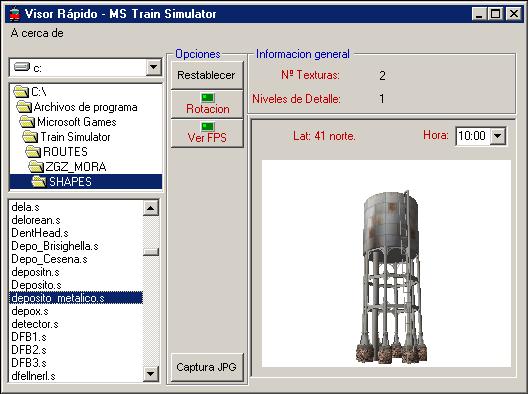Open the Train Simulator folder
Viewport: 528px width, 394px height.
(66, 137)
